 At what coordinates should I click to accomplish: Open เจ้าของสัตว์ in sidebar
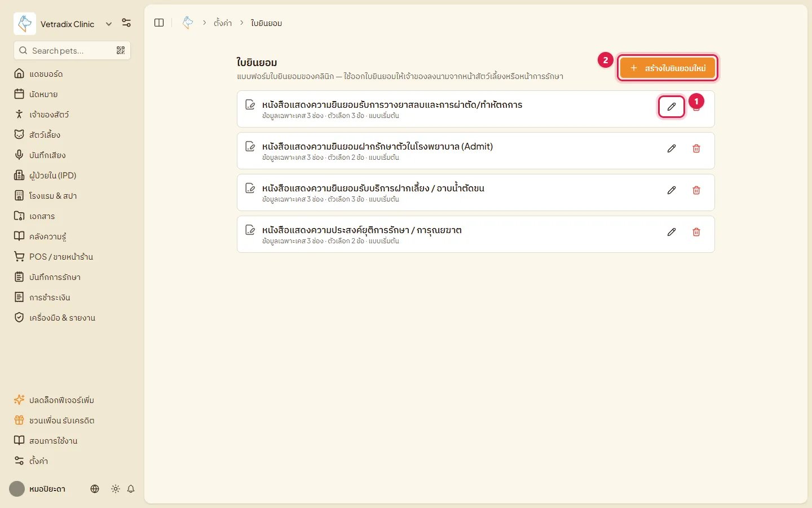(x=72, y=115)
